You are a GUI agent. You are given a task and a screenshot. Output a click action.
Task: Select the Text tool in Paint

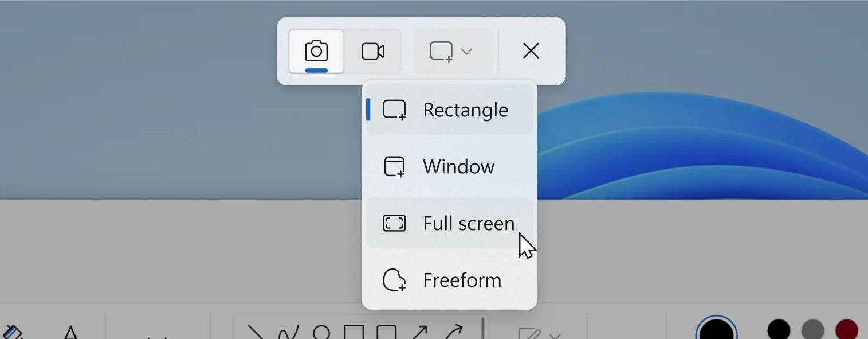(x=70, y=333)
